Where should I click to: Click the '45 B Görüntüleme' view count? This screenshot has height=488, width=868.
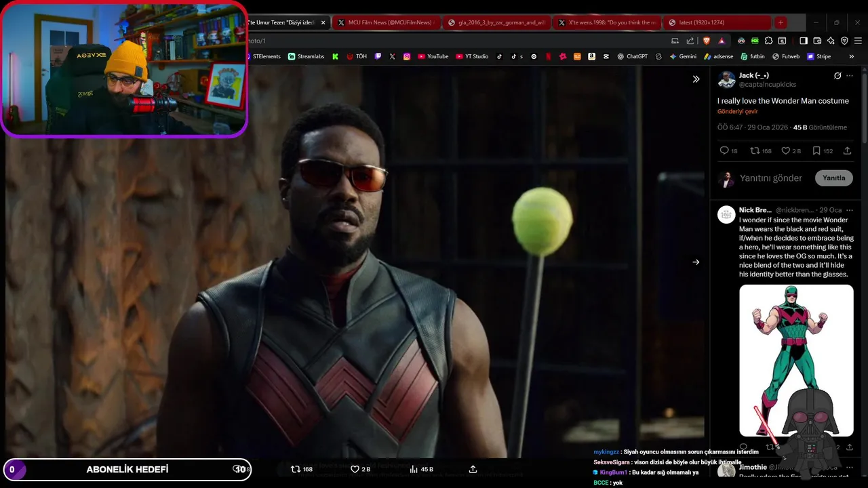pyautogui.click(x=820, y=127)
